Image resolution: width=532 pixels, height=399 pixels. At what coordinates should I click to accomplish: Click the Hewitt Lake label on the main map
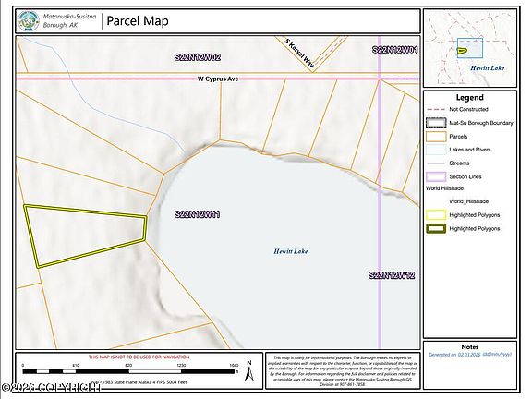tap(291, 251)
